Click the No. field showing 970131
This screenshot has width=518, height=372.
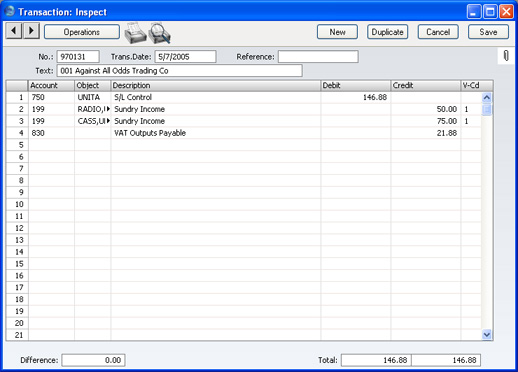78,57
